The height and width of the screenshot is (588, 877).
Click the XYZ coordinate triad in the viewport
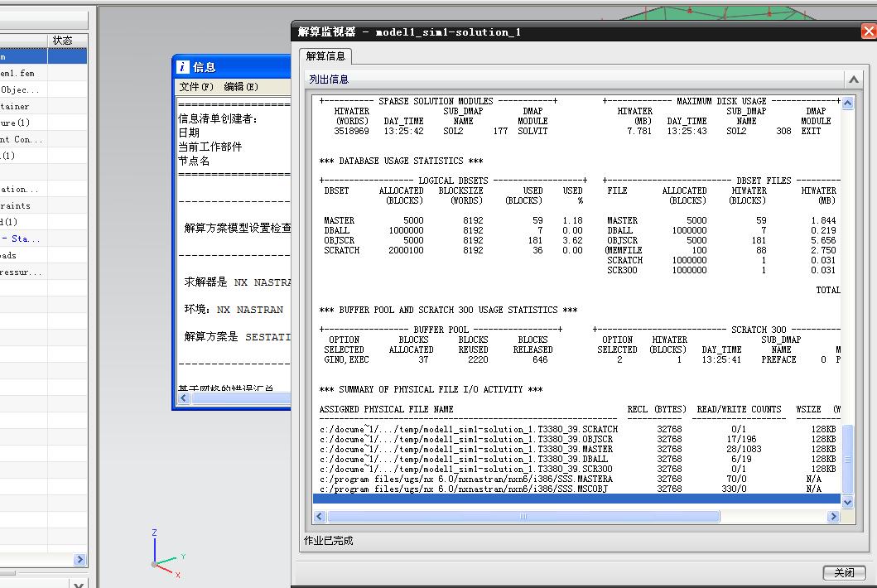(166, 553)
